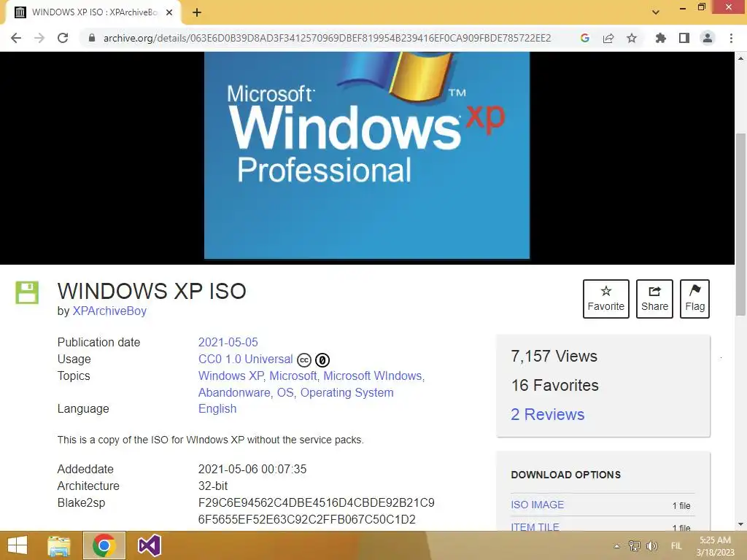Click the FIL language indicator
Image resolution: width=747 pixels, height=560 pixels.
click(x=676, y=545)
